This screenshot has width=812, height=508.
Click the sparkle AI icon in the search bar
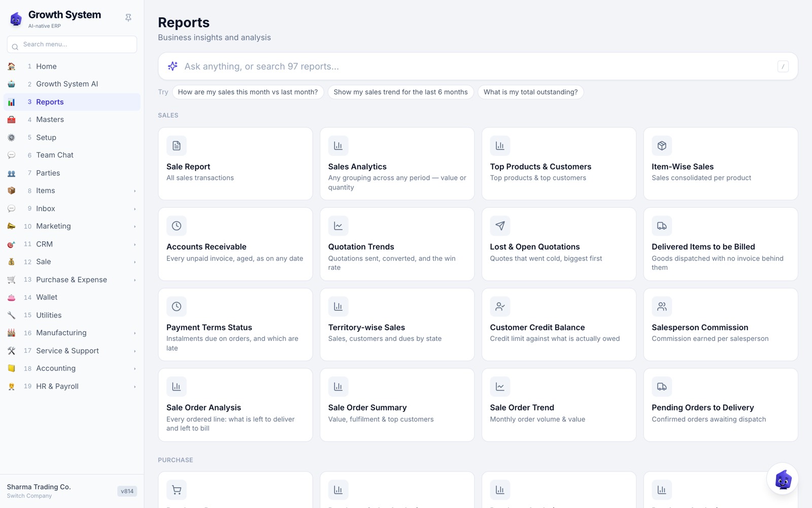[173, 66]
